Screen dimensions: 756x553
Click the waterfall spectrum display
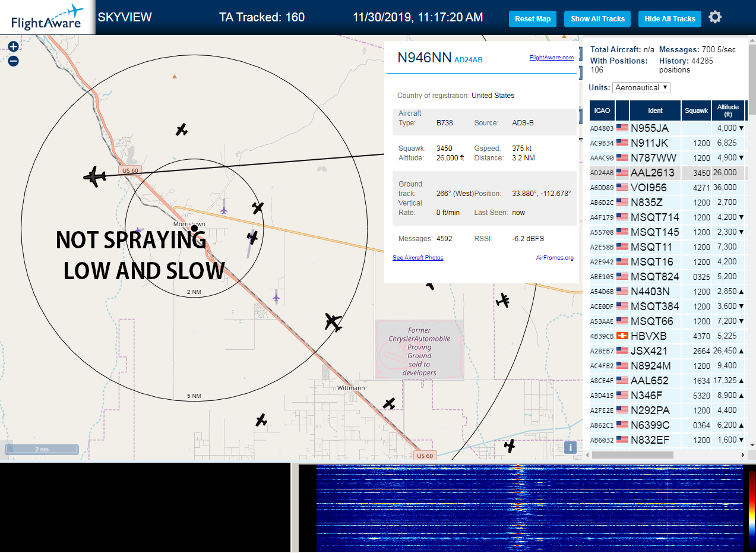[529, 508]
